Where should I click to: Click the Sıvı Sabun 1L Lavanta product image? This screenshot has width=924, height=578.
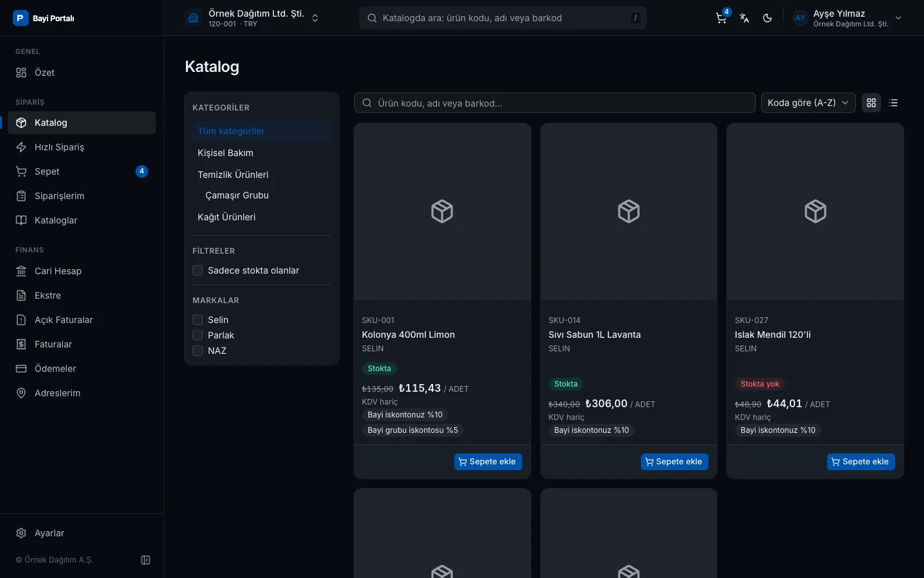pyautogui.click(x=629, y=211)
